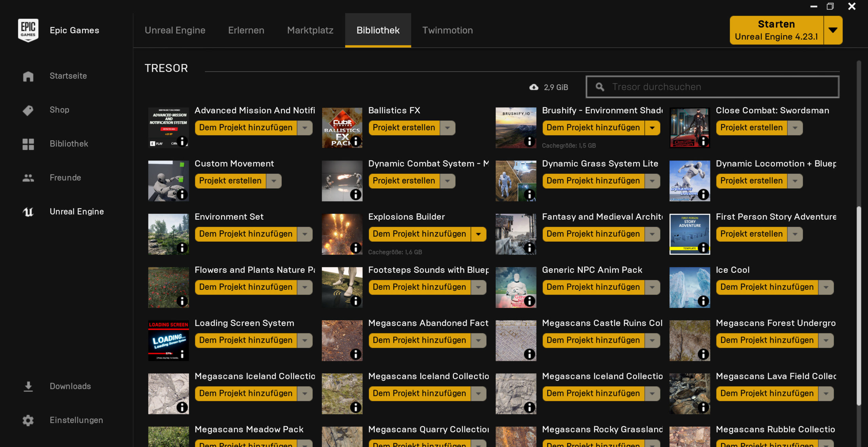The image size is (868, 447).
Task: Go to Startseite in sidebar
Action: tap(68, 76)
